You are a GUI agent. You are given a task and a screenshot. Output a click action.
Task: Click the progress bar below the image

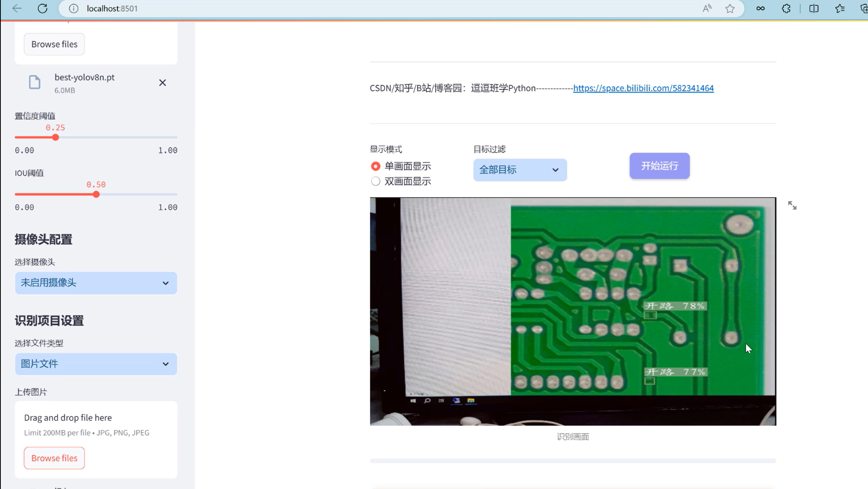pyautogui.click(x=573, y=461)
